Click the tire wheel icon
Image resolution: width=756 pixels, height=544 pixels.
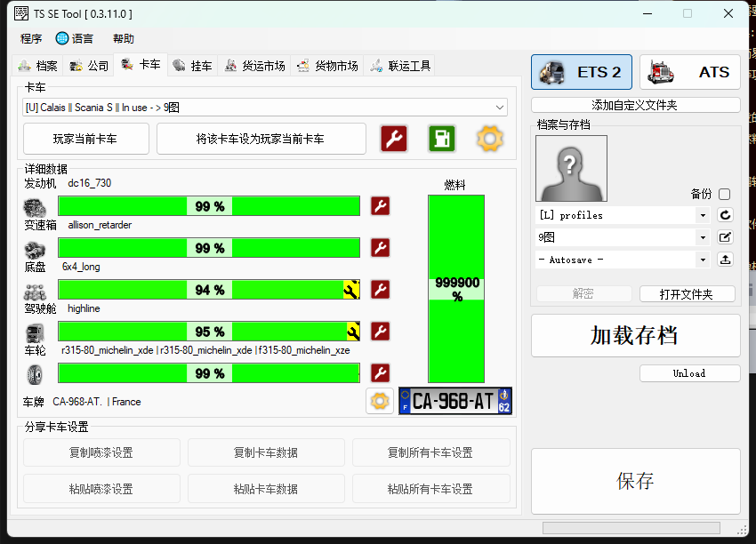[34, 375]
